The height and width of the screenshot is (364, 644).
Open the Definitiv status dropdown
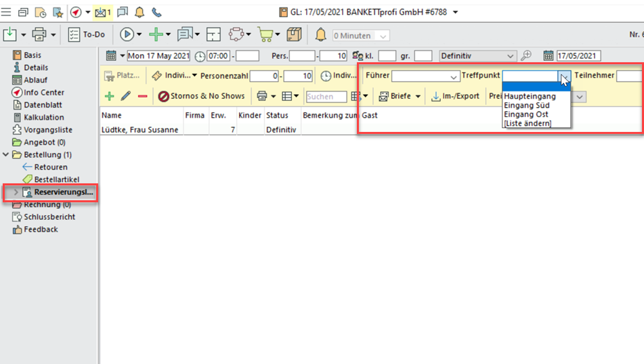[510, 56]
